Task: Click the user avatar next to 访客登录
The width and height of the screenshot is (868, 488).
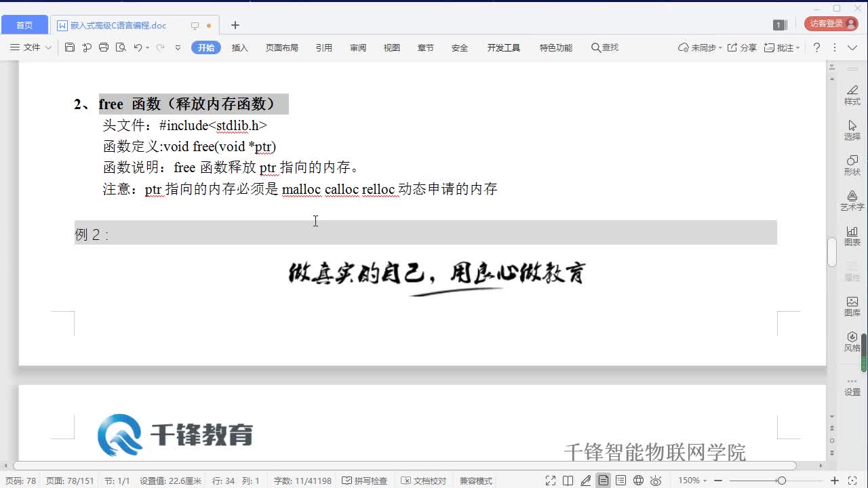Action: click(x=851, y=24)
